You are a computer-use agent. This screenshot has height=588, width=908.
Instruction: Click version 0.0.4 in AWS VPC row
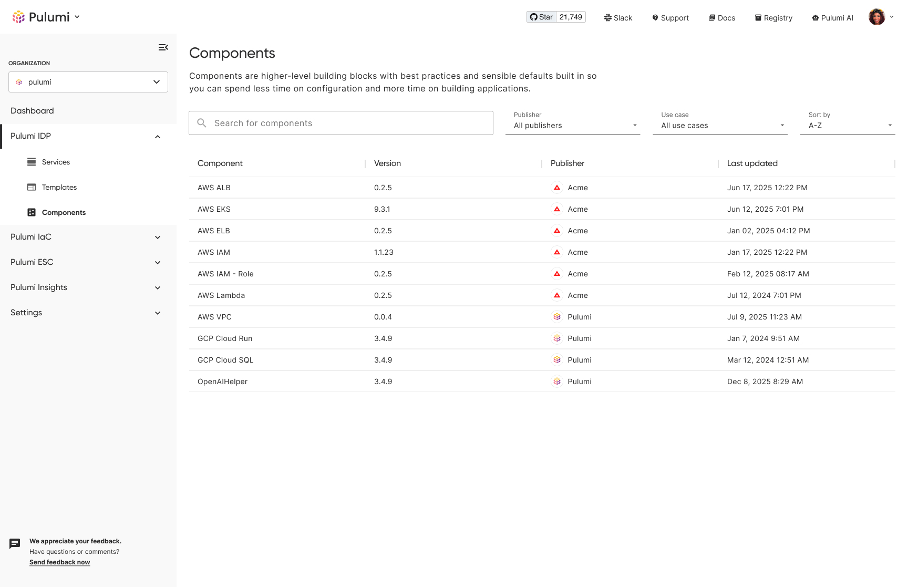tap(383, 317)
